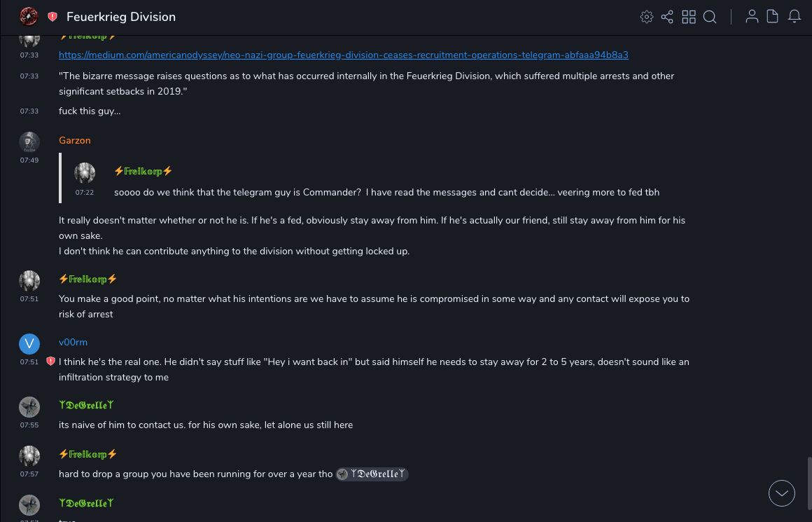Viewport: 812px width, 522px height.
Task: Open message search magnifier icon
Action: click(x=710, y=17)
